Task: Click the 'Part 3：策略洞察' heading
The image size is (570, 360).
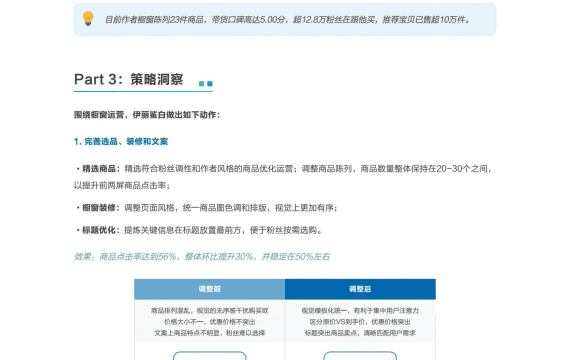Action: coord(128,79)
